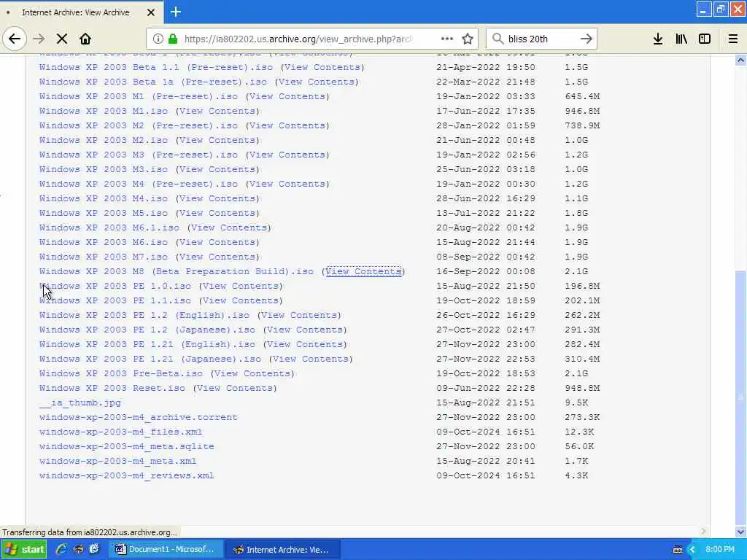Click the 645.4M file size value
This screenshot has height=560, width=747.
582,96
